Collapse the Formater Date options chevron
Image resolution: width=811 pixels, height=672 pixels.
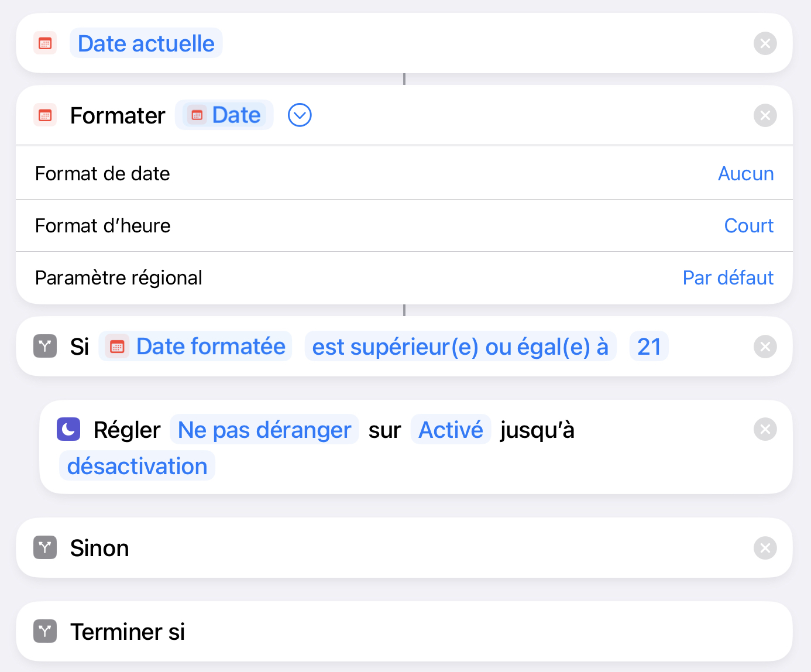pos(300,115)
